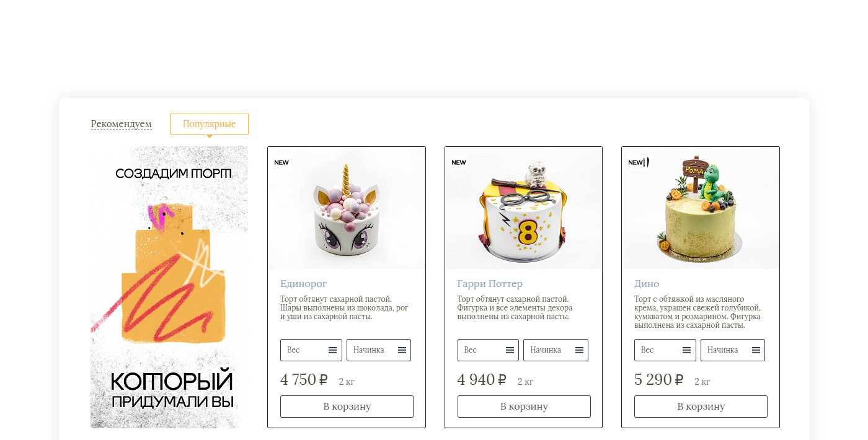The height and width of the screenshot is (440, 868).
Task: Open the Вес dropdown for Дино cake
Action: pos(665,350)
